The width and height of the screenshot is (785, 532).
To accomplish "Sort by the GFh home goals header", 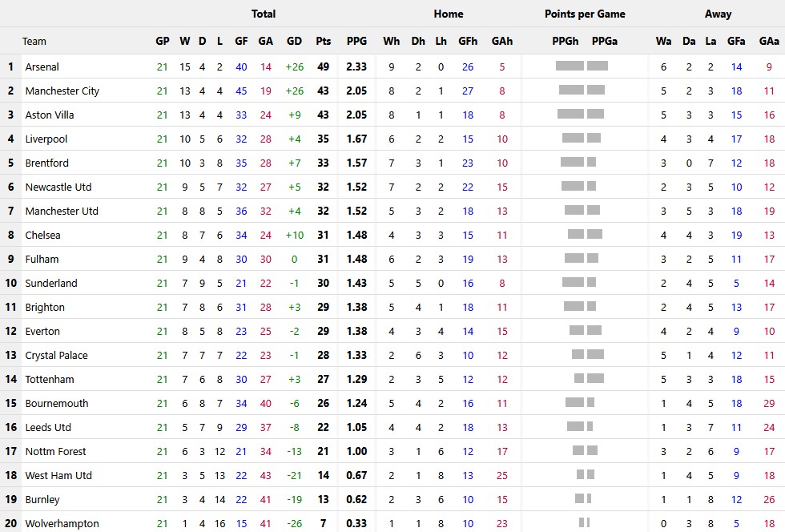I will pyautogui.click(x=468, y=41).
